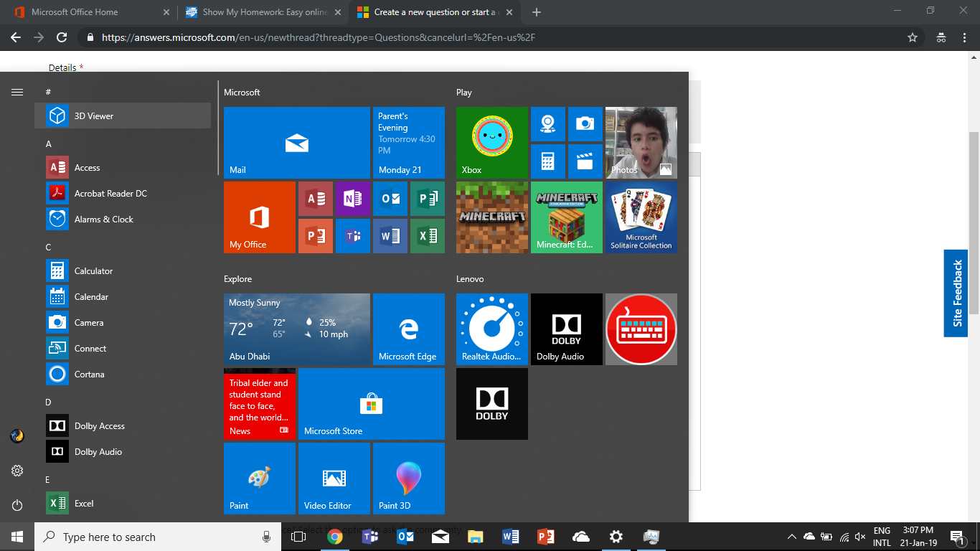980x551 pixels.
Task: Open Calendar in the app list
Action: [123, 297]
